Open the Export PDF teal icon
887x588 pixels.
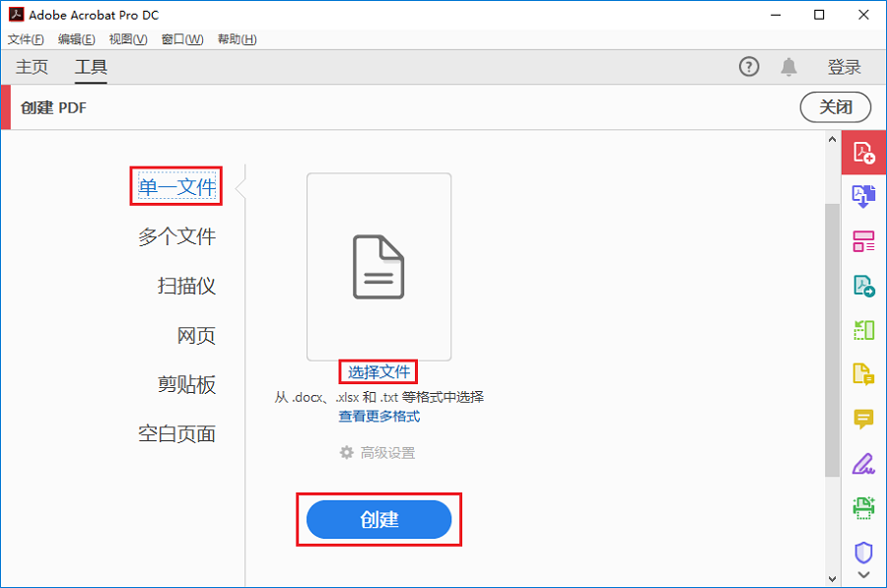pos(863,286)
